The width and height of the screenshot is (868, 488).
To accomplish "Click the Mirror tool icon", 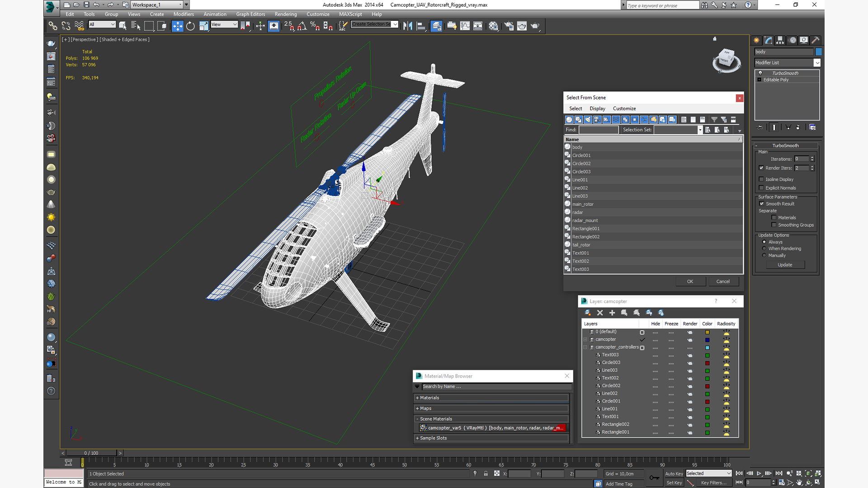I will 408,26.
